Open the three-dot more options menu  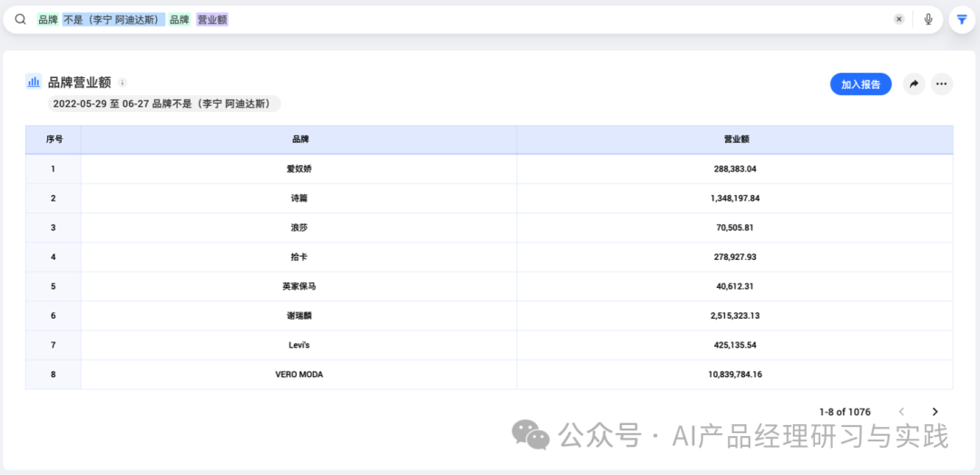point(942,84)
